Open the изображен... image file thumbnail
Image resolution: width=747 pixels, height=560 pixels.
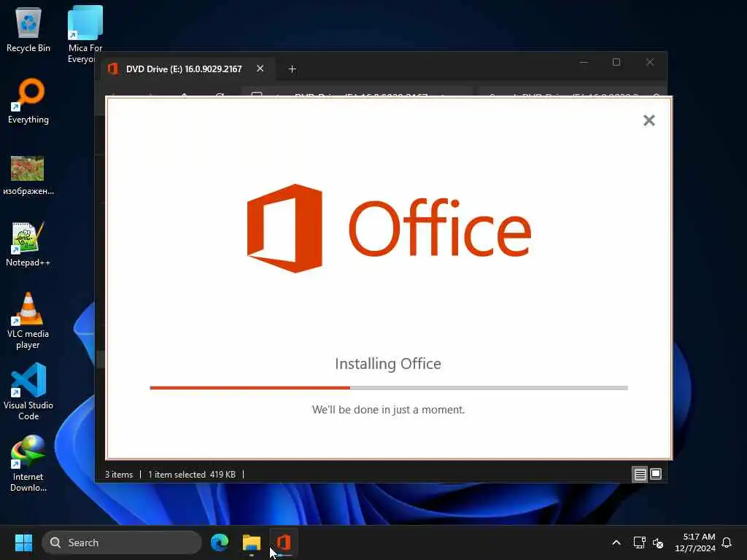coord(28,175)
